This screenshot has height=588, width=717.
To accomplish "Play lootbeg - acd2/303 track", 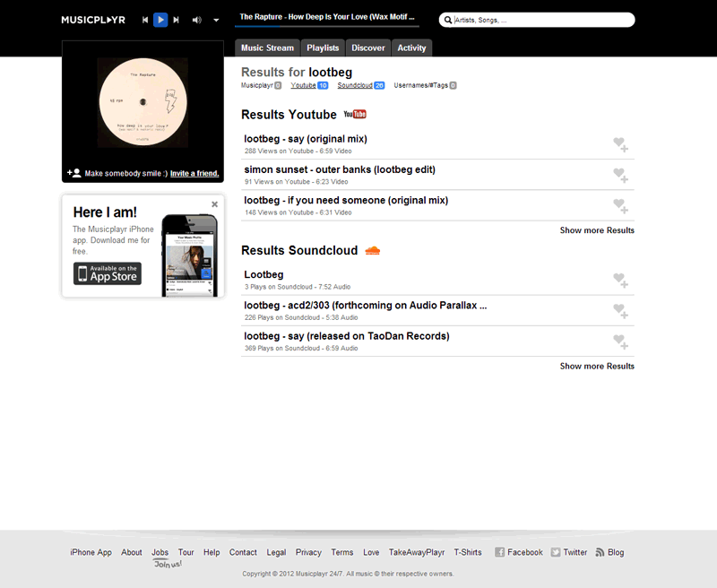I will point(366,306).
